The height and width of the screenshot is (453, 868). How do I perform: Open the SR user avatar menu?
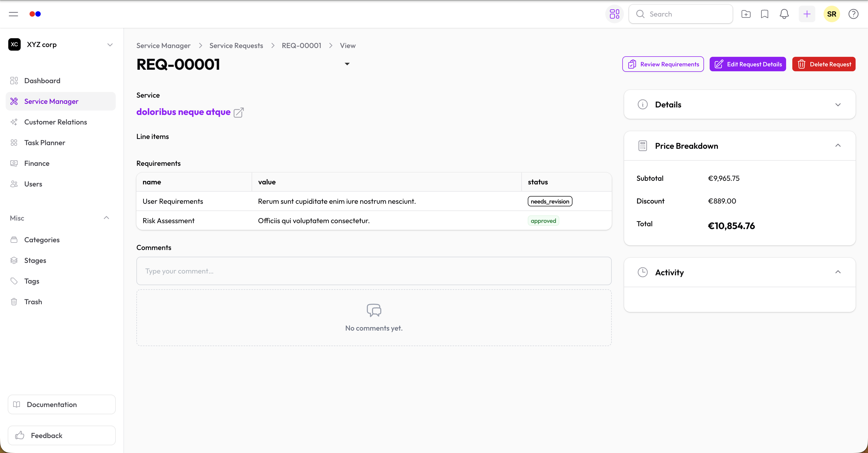[x=831, y=14]
